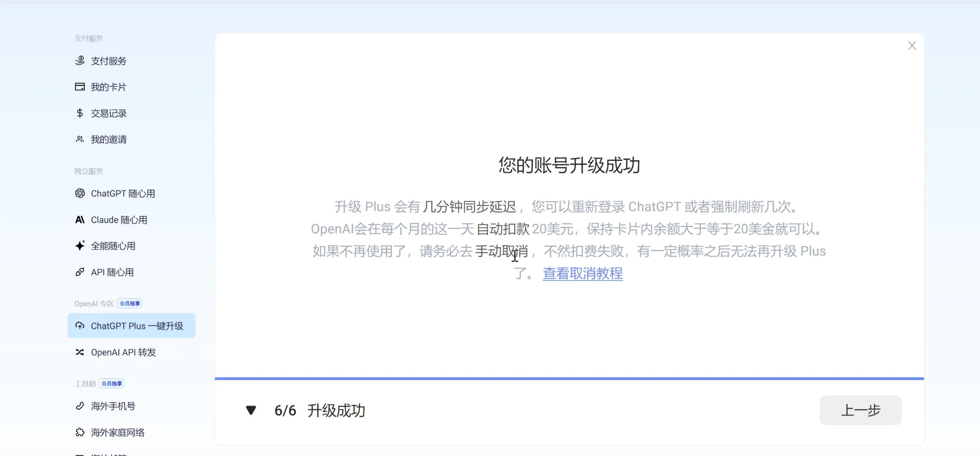Click the rocket icon for API 随心用
Viewport: 980px width, 456px height.
[x=79, y=272]
